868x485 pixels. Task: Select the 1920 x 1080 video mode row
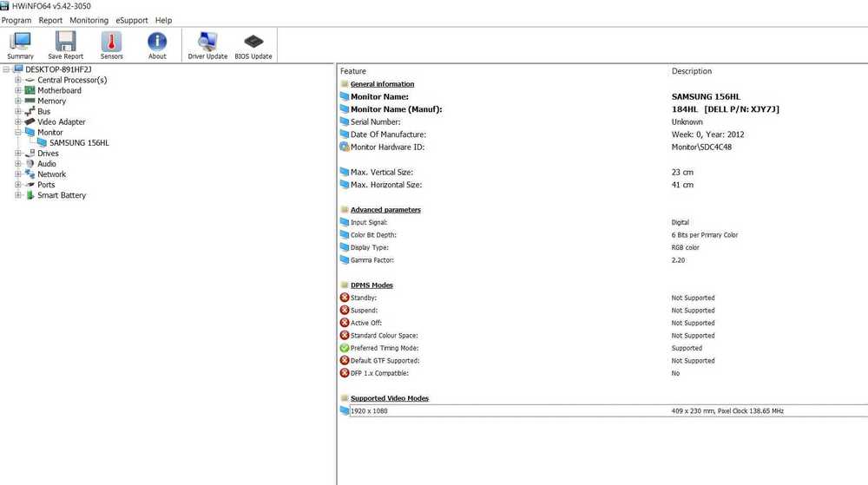369,411
